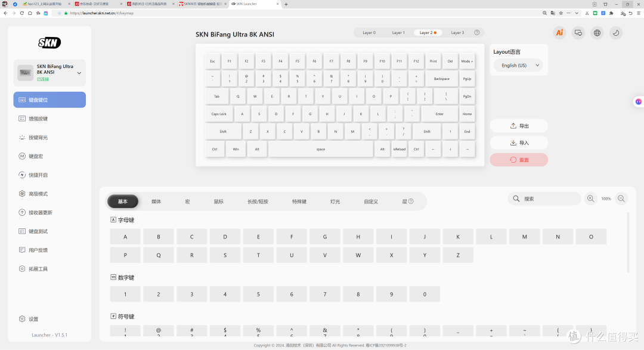
Task: Open a new browser tab with the plus button
Action: pyautogui.click(x=286, y=4)
